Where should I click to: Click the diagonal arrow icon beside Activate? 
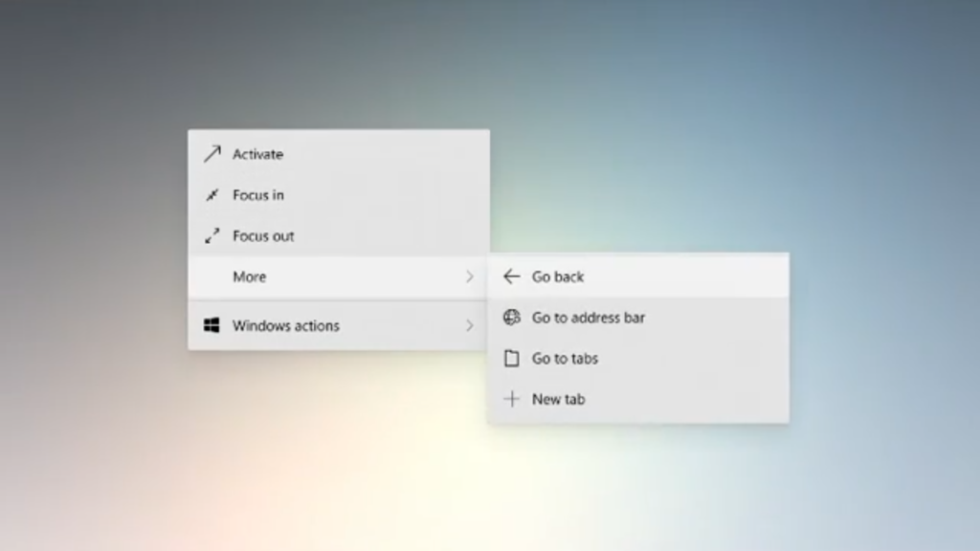tap(212, 154)
